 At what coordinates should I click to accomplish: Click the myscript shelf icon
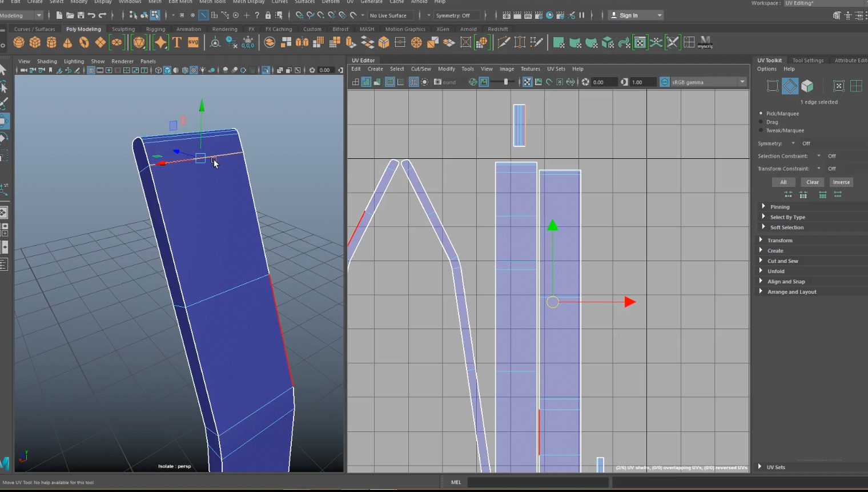coord(705,43)
